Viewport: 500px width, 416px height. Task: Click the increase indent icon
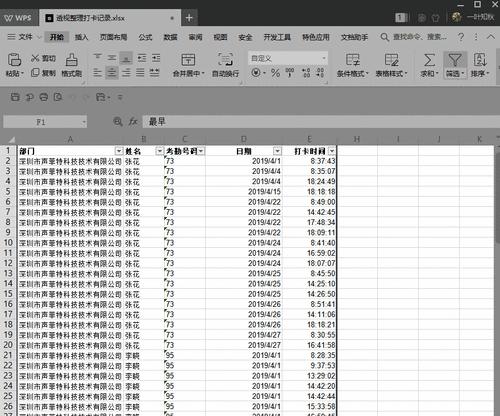point(156,58)
